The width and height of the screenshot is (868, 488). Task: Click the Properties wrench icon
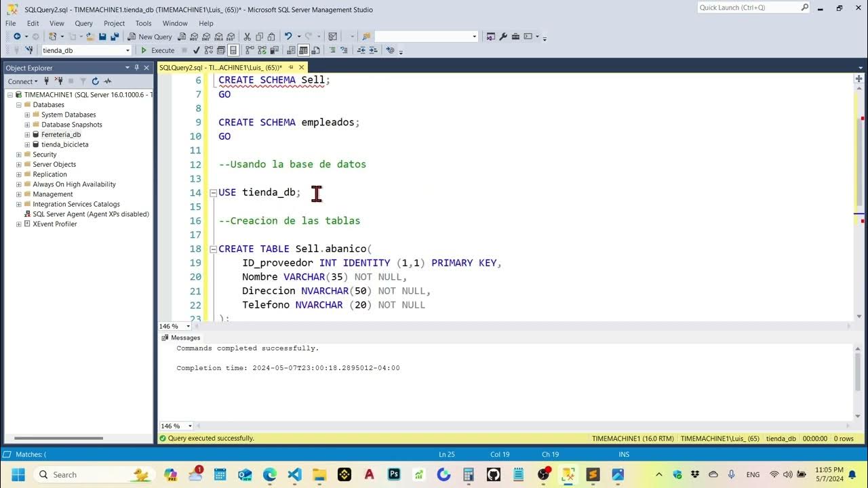tap(503, 37)
